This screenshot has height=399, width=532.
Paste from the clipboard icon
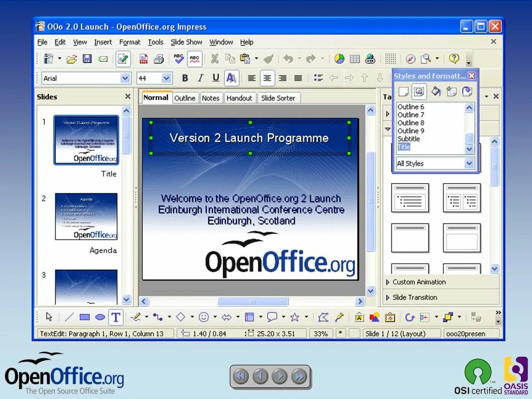[x=245, y=59]
